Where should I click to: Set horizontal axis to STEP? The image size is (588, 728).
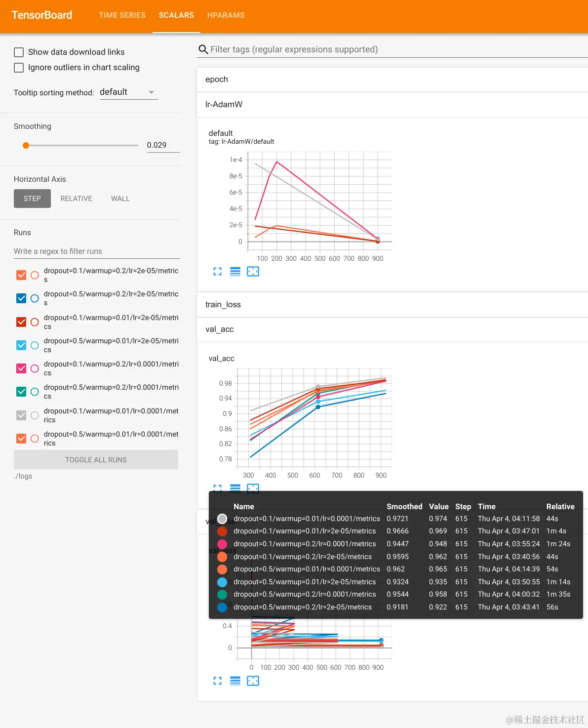pos(32,199)
